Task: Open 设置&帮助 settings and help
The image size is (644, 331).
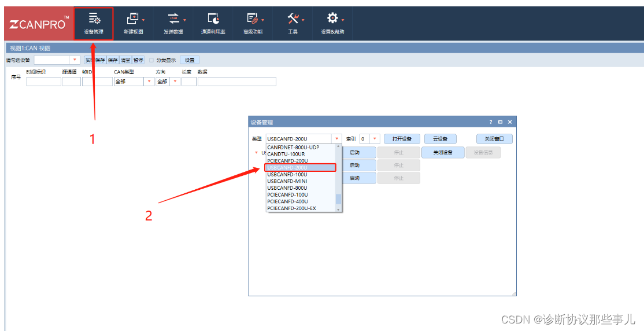Action: tap(332, 24)
